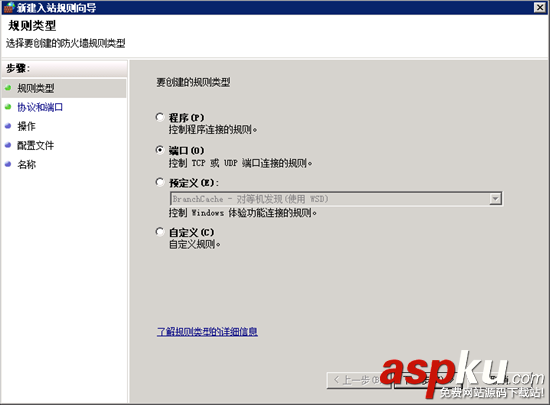
Task: Click the 上一步 back button
Action: pyautogui.click(x=358, y=380)
